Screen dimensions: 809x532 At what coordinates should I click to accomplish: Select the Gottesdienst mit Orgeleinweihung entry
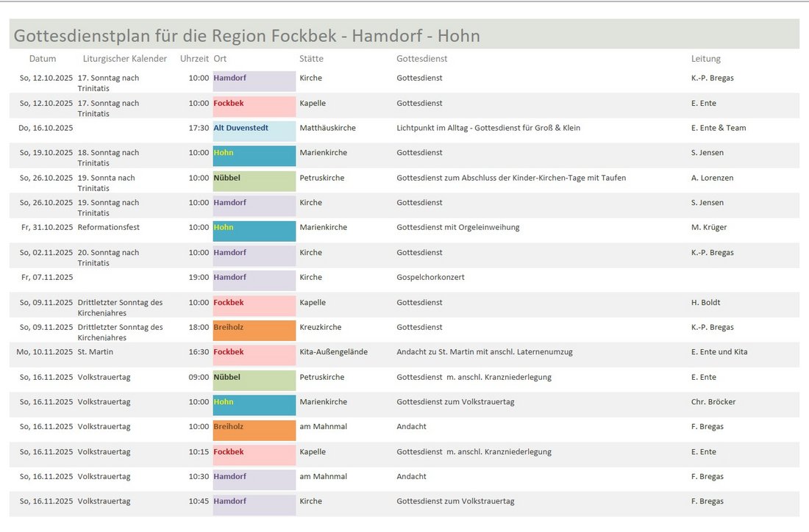click(x=457, y=228)
